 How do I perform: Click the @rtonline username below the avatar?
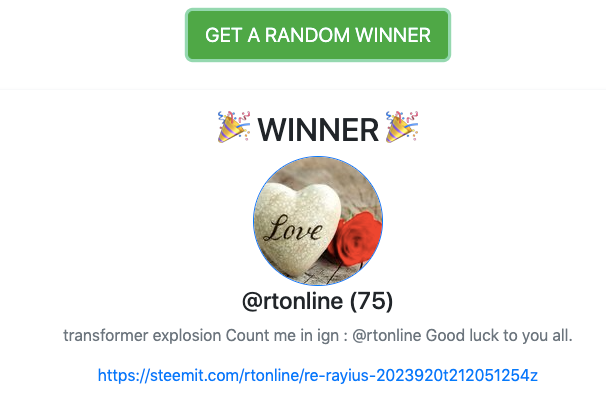click(x=292, y=301)
